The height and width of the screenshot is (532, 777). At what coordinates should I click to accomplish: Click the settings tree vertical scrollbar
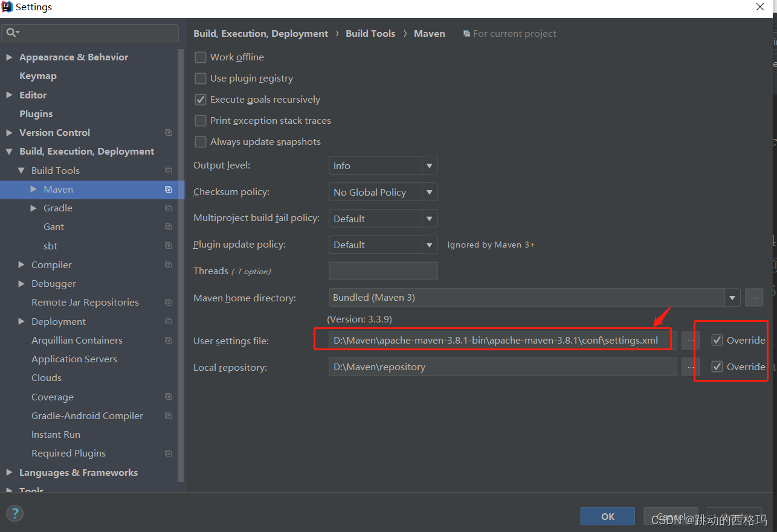(x=181, y=266)
